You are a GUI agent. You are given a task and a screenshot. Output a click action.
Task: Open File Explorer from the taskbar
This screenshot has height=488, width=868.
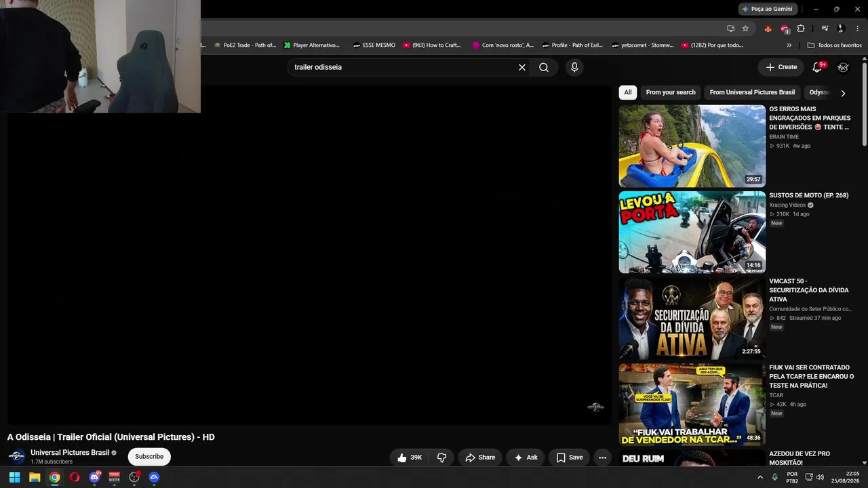tap(35, 477)
